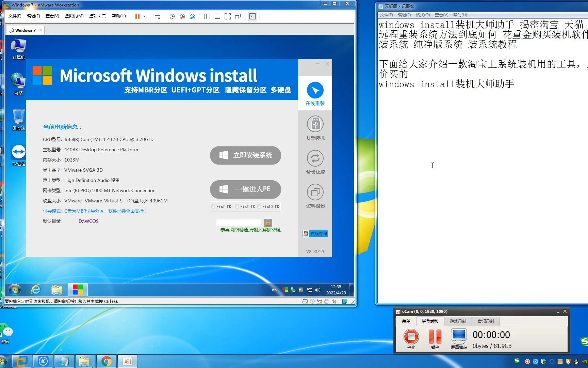The image size is (588, 368).
Task: Toggle the VMware thumbnail bar
Action: tap(217, 16)
